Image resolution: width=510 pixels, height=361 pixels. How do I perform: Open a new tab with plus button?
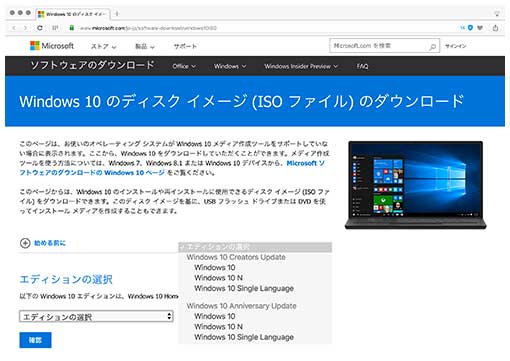[x=117, y=14]
